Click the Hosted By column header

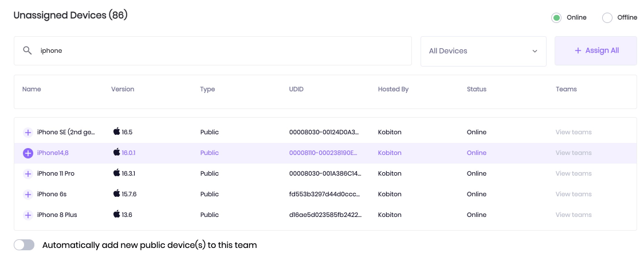393,89
